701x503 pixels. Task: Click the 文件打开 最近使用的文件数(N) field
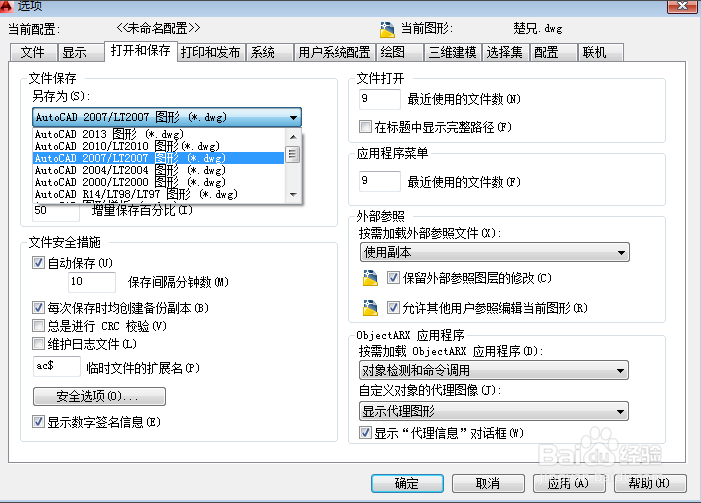pos(380,99)
